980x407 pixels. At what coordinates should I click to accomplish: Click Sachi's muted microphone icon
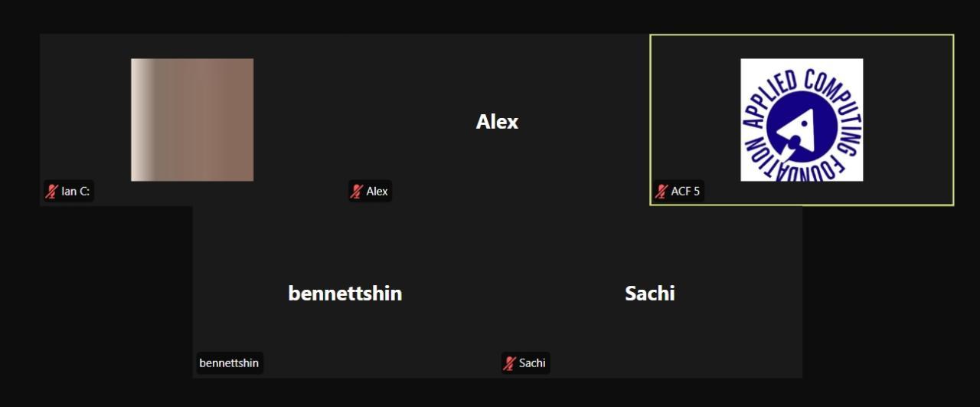pos(509,363)
